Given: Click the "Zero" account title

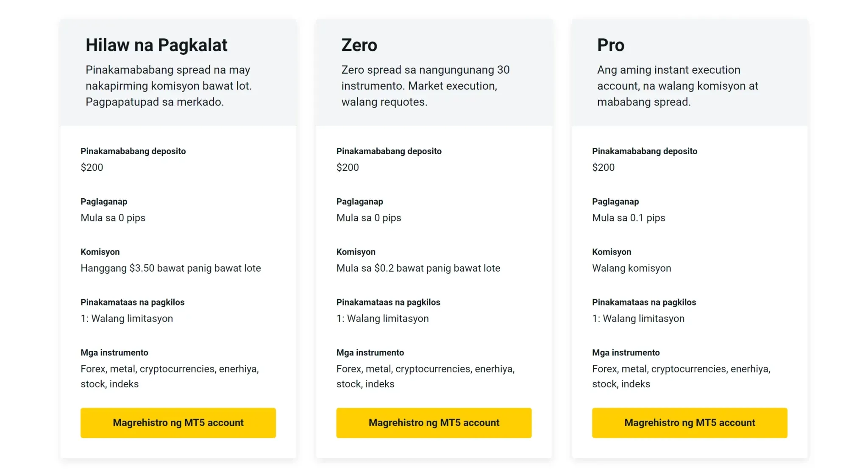Looking at the screenshot, I should pyautogui.click(x=359, y=45).
